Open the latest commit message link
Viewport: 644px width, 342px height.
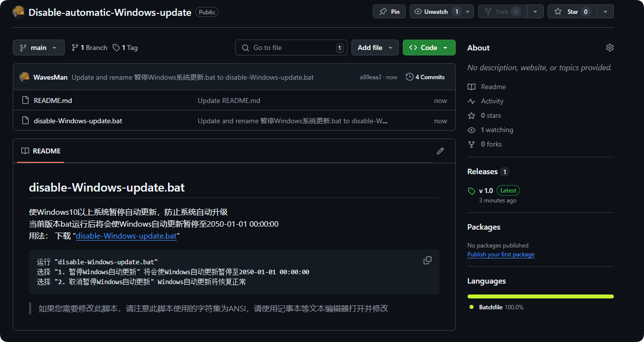click(192, 77)
